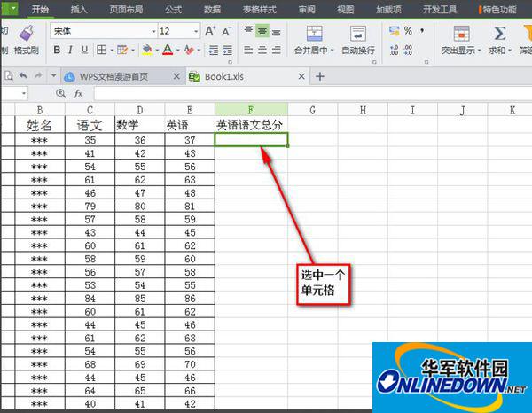The width and height of the screenshot is (532, 413).
Task: Click the clear formatting eraser icon
Action: 189,50
